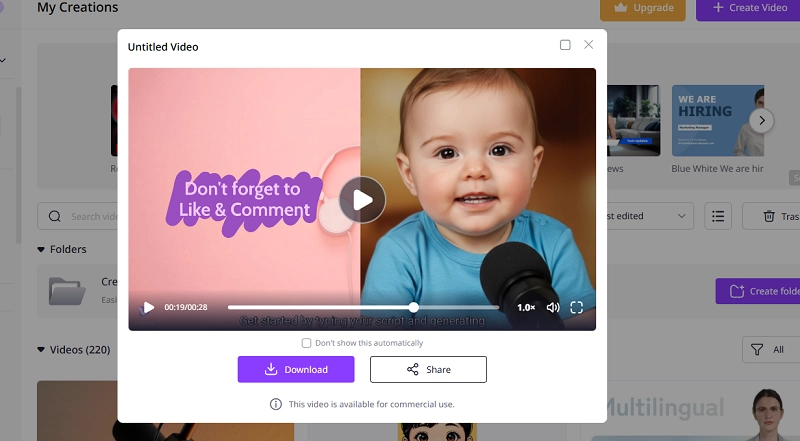Click the Upgrade button
Screen dimensions: 800x441
click(642, 8)
